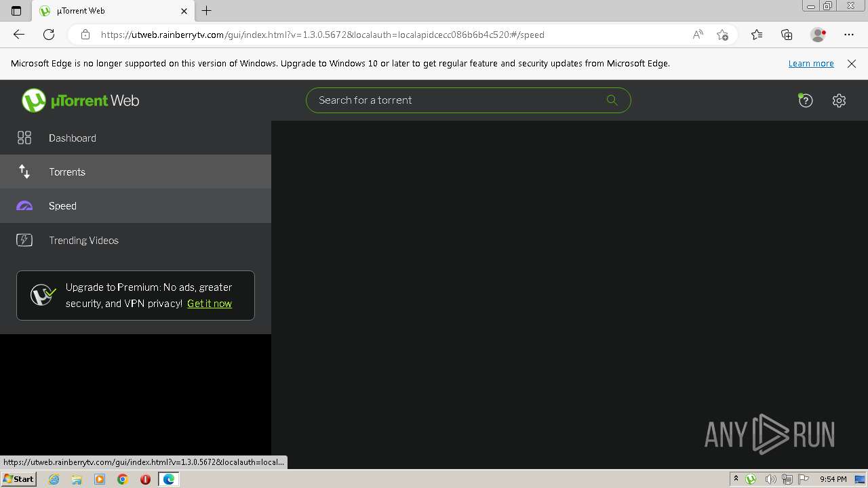Go back using the browser back arrow
This screenshot has width=868, height=488.
[19, 35]
